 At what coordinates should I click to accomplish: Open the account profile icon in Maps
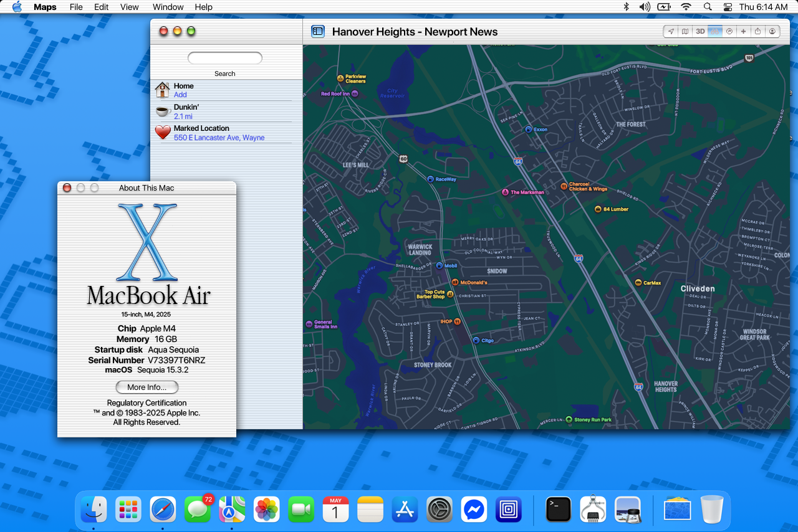pyautogui.click(x=772, y=31)
